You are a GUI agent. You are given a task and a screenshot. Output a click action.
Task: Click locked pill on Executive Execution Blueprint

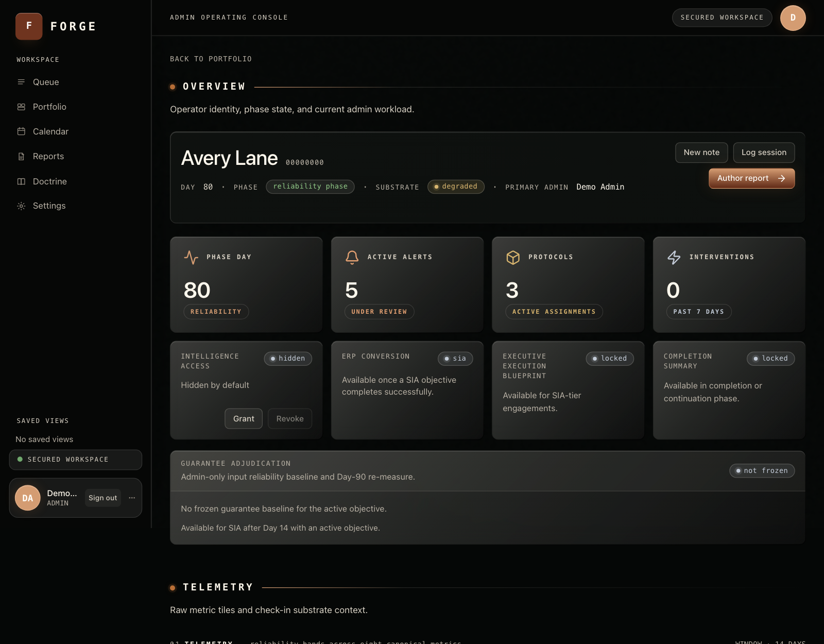point(610,359)
